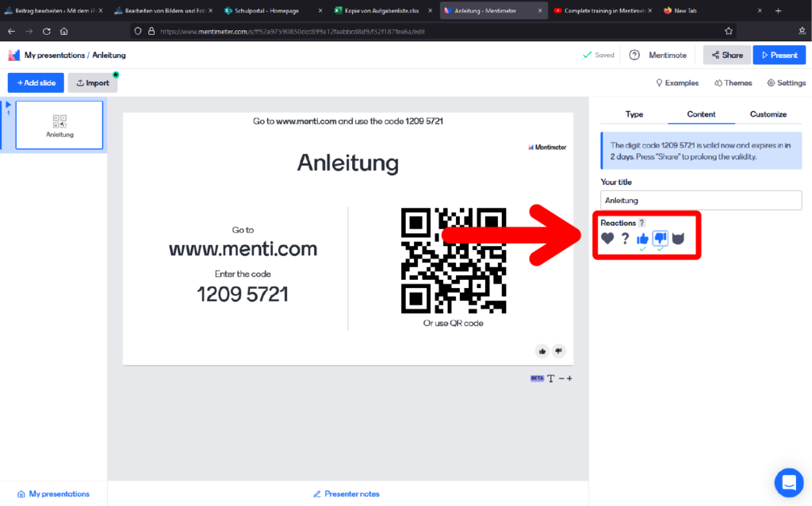The height and width of the screenshot is (506, 812).
Task: Open the Share dialog
Action: pos(726,56)
